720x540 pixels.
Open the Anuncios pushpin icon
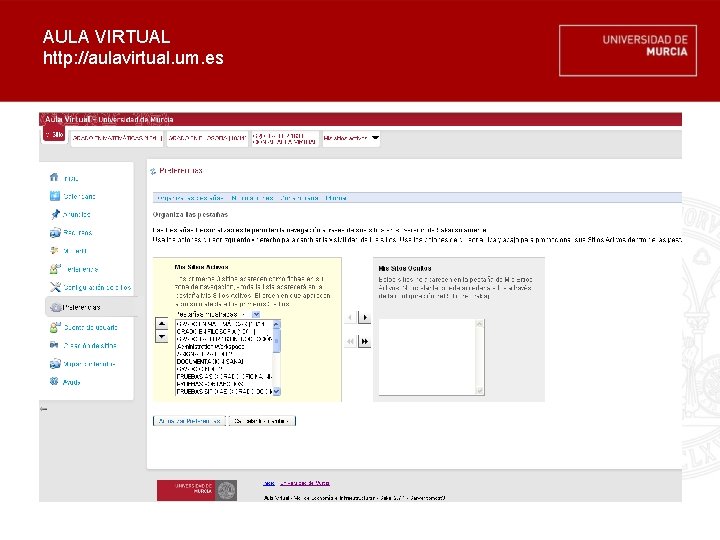pos(55,214)
